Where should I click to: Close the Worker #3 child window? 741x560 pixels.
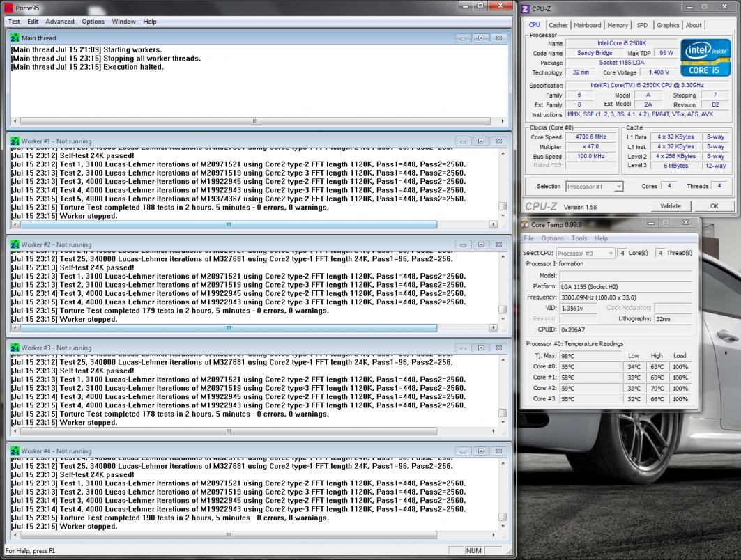(498, 348)
